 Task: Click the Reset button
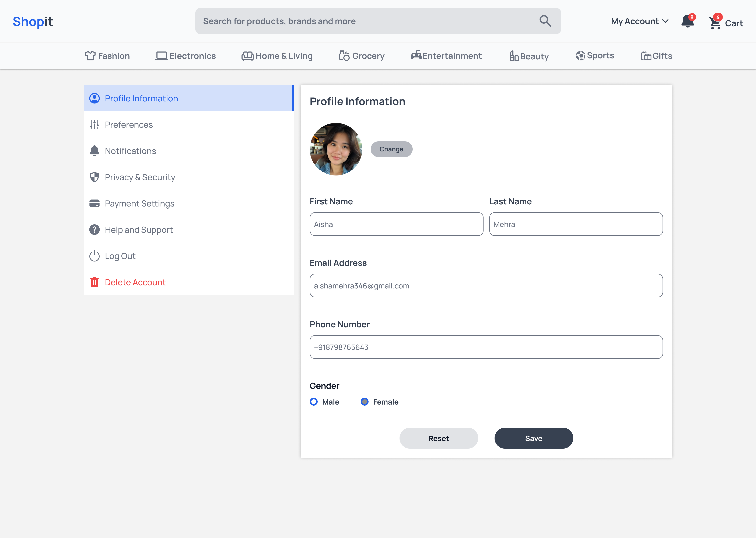[439, 438]
